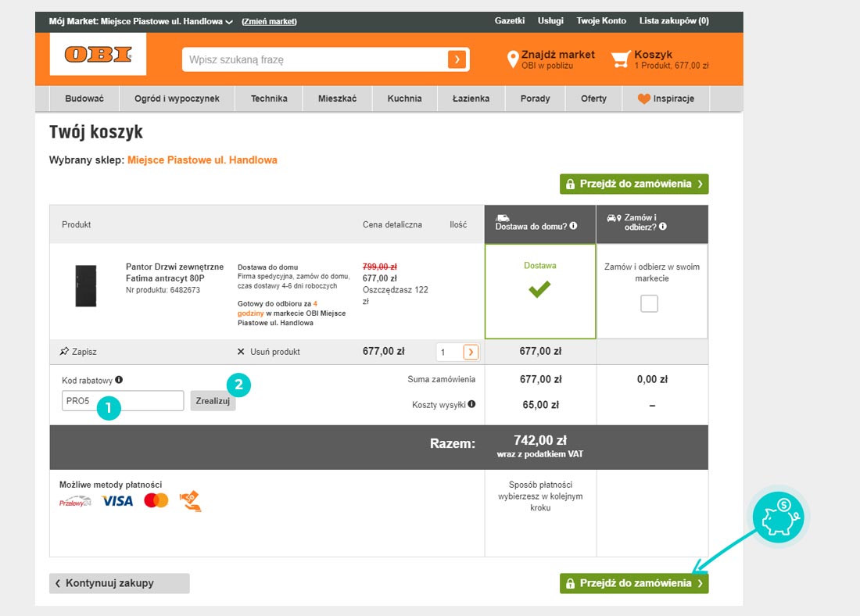The image size is (860, 616).
Task: Open the Mieszkać menu
Action: (337, 98)
